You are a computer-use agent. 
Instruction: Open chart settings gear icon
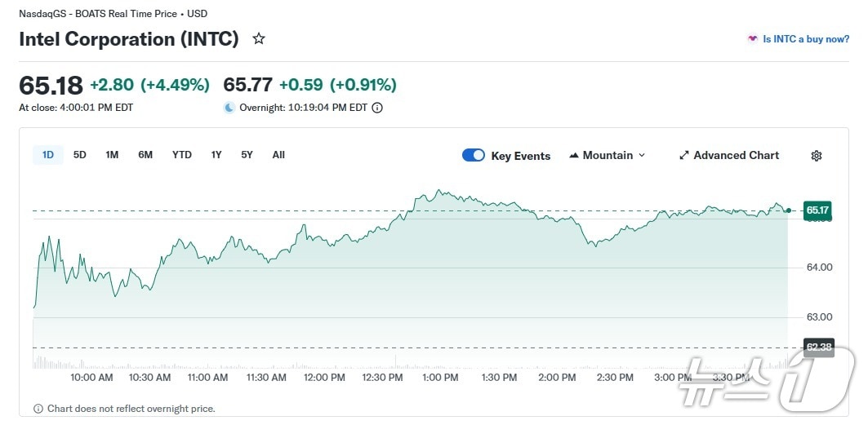pyautogui.click(x=816, y=156)
